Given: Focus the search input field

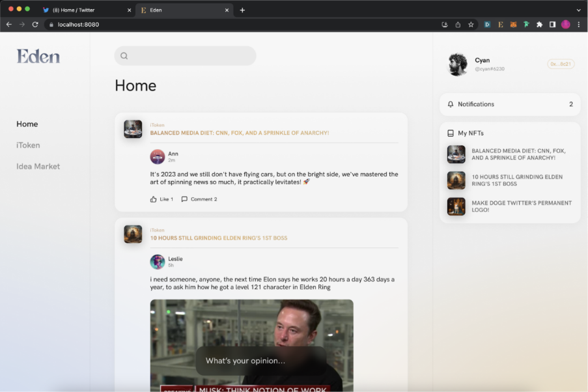Looking at the screenshot, I should [185, 56].
